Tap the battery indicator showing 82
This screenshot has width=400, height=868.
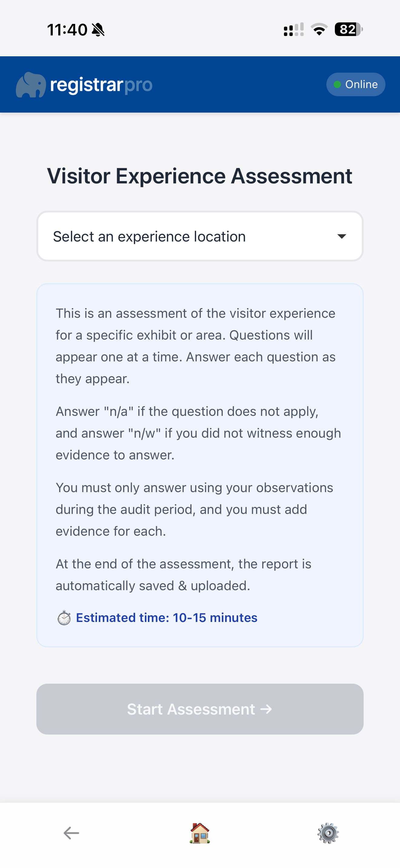point(346,30)
